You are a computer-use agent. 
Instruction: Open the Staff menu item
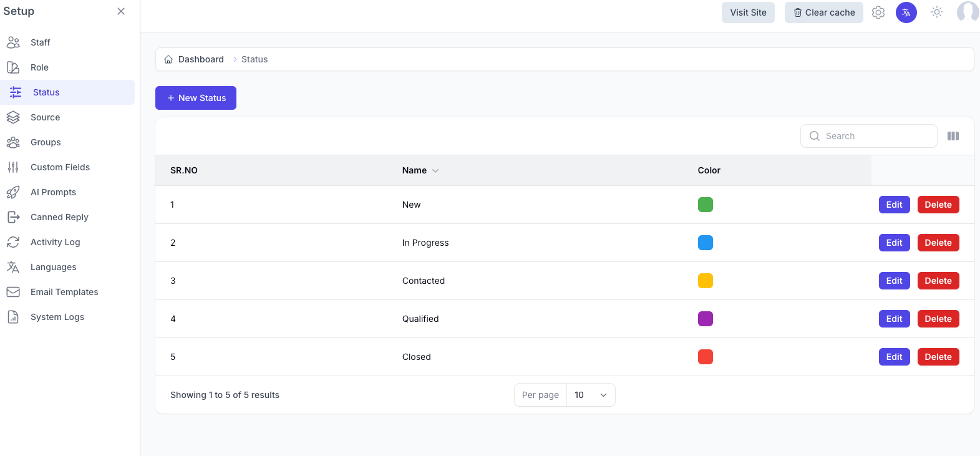pos(67,42)
